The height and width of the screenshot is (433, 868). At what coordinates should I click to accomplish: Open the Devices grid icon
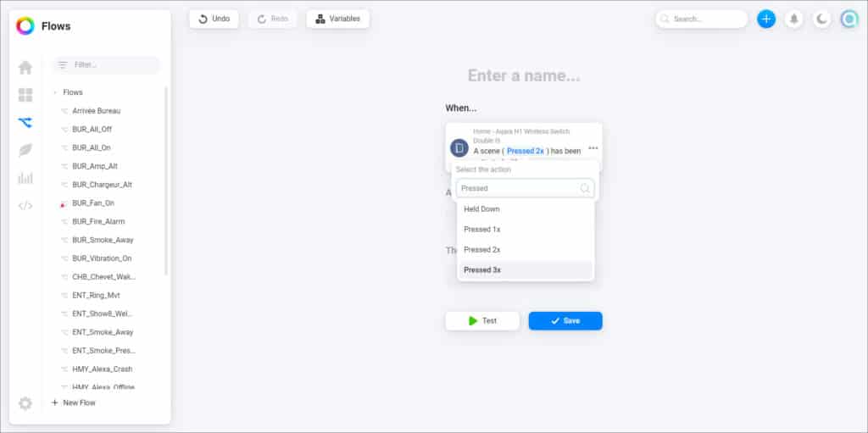click(25, 95)
